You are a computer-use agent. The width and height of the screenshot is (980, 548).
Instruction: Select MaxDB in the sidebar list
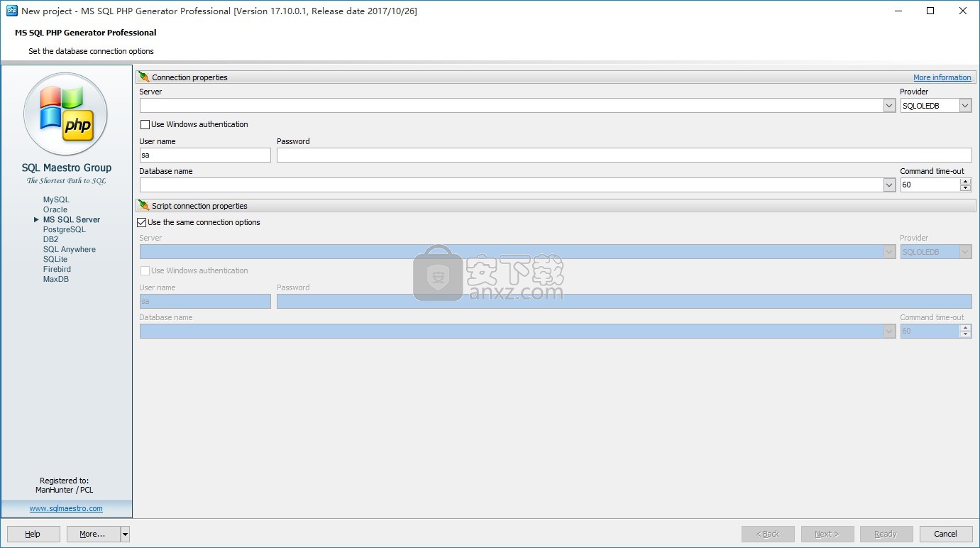tap(56, 280)
